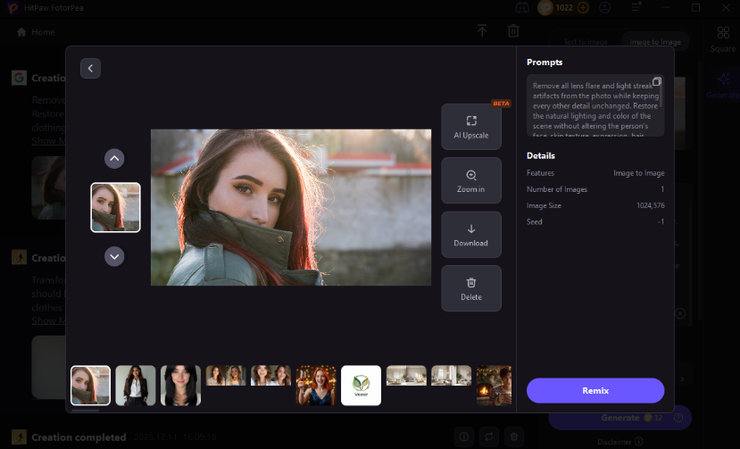The height and width of the screenshot is (449, 740).
Task: Click the trash icon in top toolbar
Action: pos(513,31)
